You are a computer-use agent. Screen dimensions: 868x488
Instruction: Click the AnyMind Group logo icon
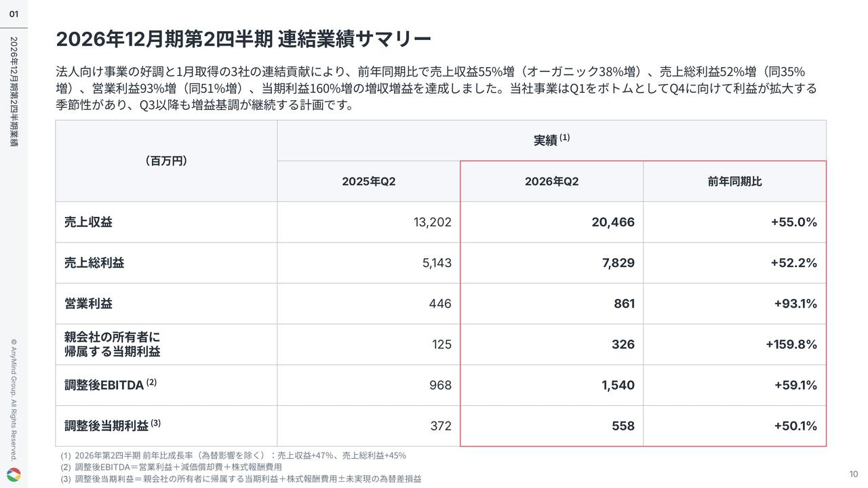tap(14, 475)
